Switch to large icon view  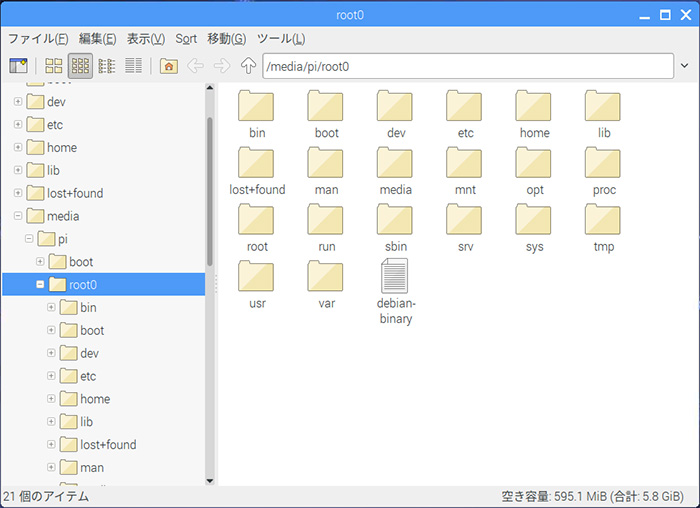point(54,66)
